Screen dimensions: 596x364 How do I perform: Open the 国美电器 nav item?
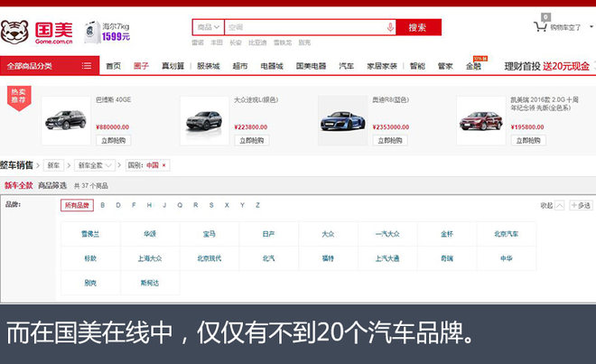coord(311,66)
